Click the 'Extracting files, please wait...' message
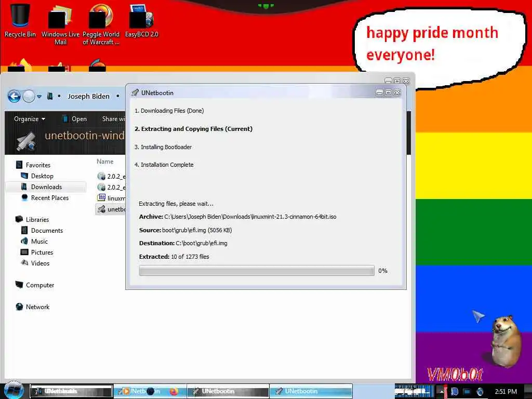This screenshot has height=399, width=532. coord(176,204)
